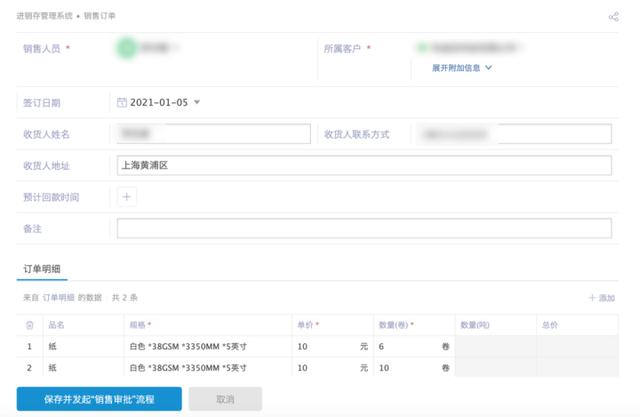Click the plus icon next to 添加

[591, 298]
